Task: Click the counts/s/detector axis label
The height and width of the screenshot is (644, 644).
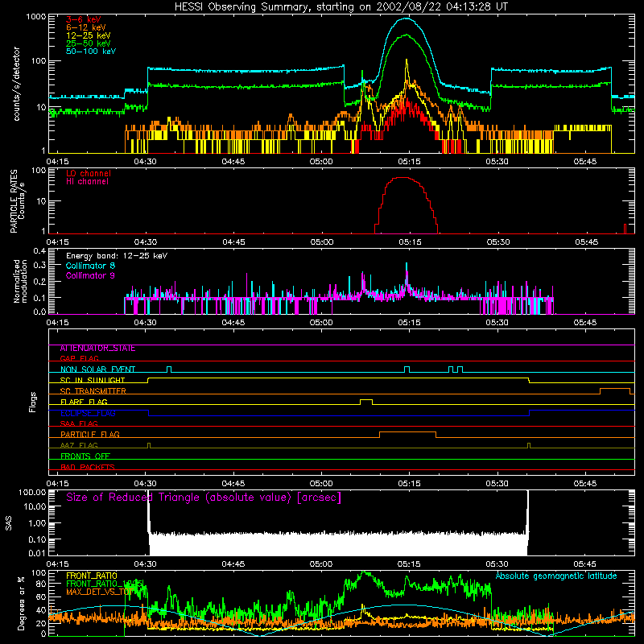Action: pos(17,84)
